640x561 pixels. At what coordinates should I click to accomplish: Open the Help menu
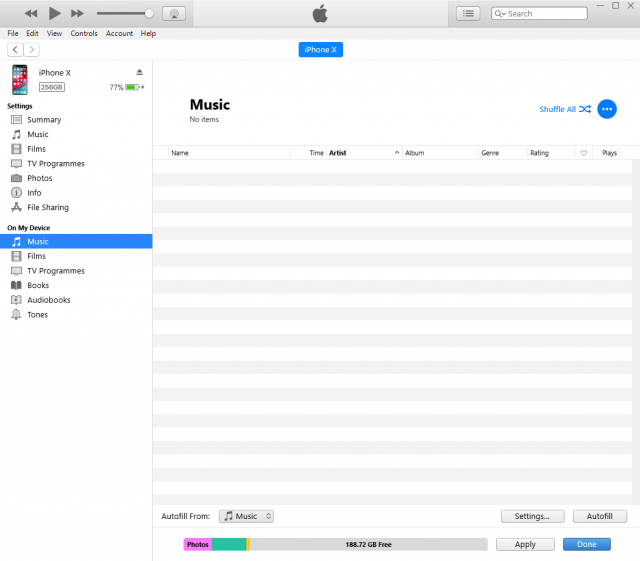149,33
